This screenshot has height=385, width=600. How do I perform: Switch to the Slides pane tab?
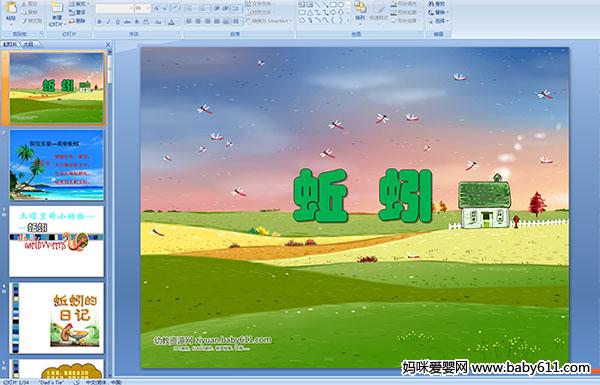click(10, 44)
